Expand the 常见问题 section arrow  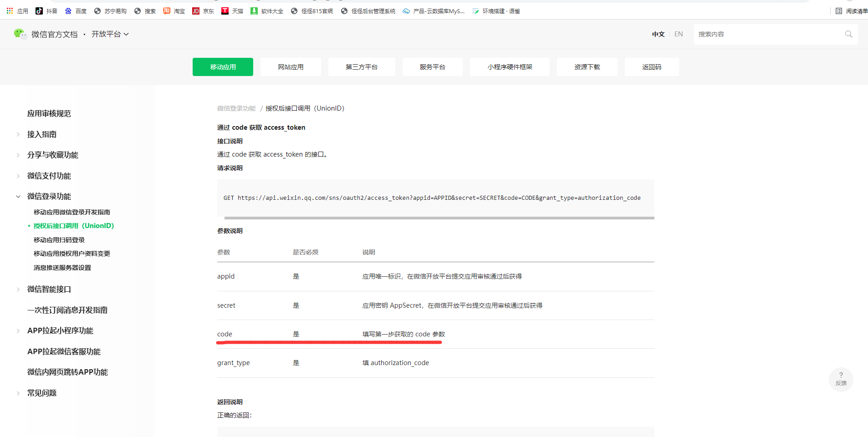tap(18, 393)
